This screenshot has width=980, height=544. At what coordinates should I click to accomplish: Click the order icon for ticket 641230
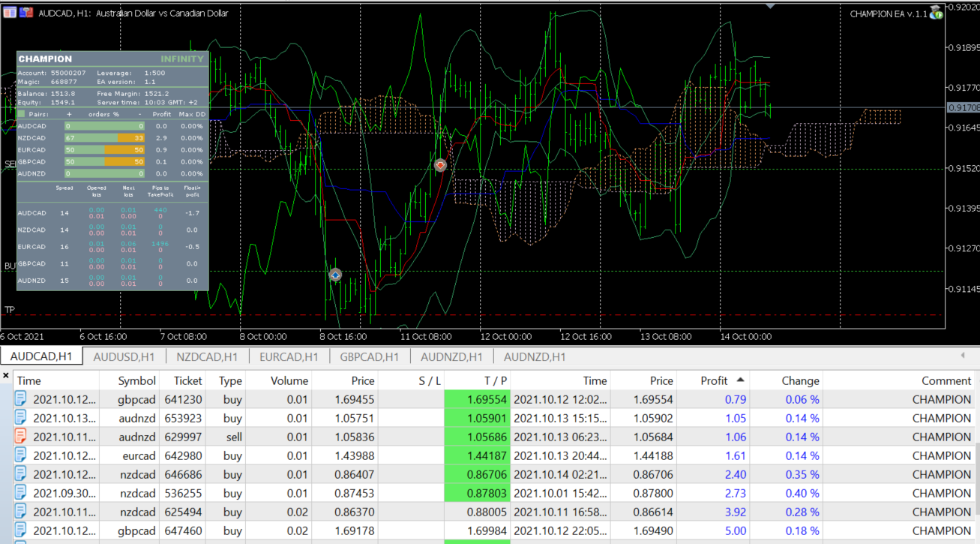tap(21, 400)
